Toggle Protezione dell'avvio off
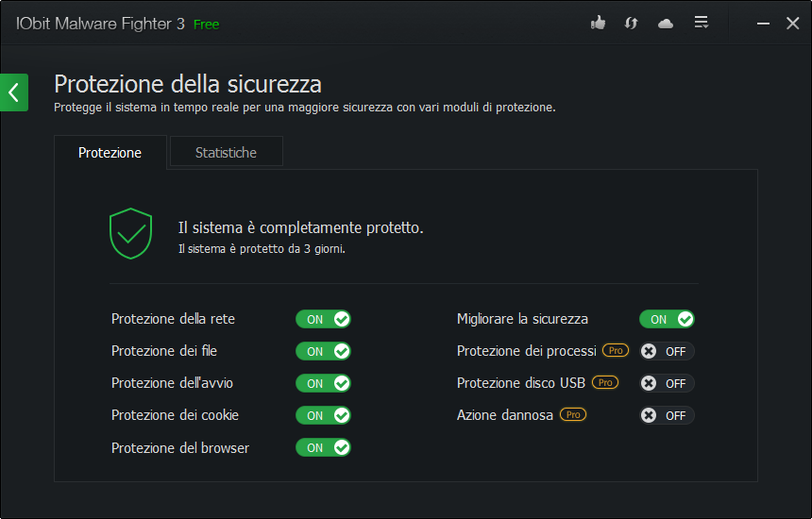 point(323,383)
